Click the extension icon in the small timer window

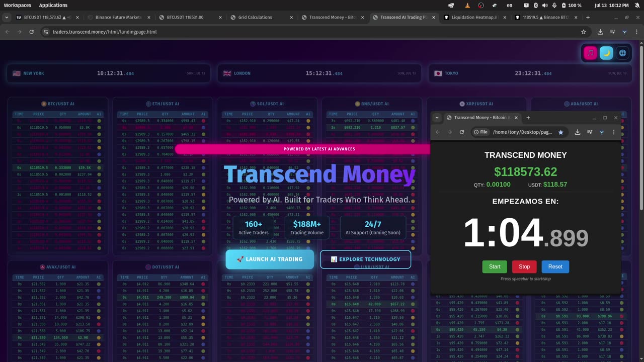click(601, 132)
